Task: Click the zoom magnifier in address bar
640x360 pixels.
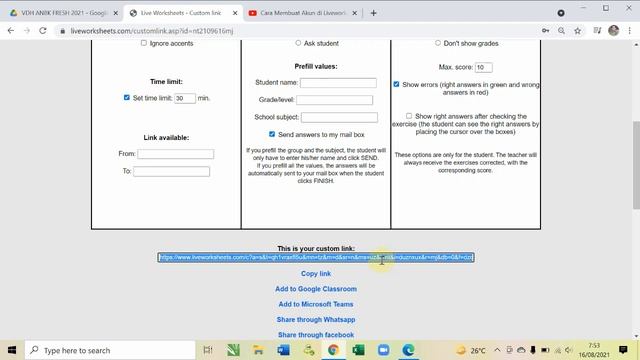Action: coord(562,31)
